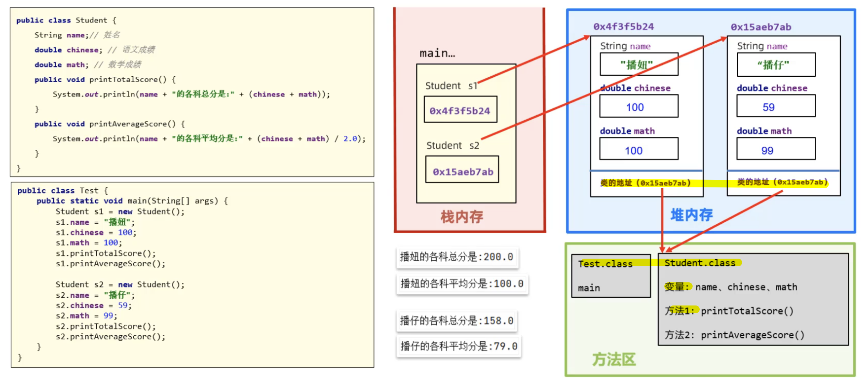Click the 堆内存 heap memory label
Screen dimensions: 868x378
691,215
